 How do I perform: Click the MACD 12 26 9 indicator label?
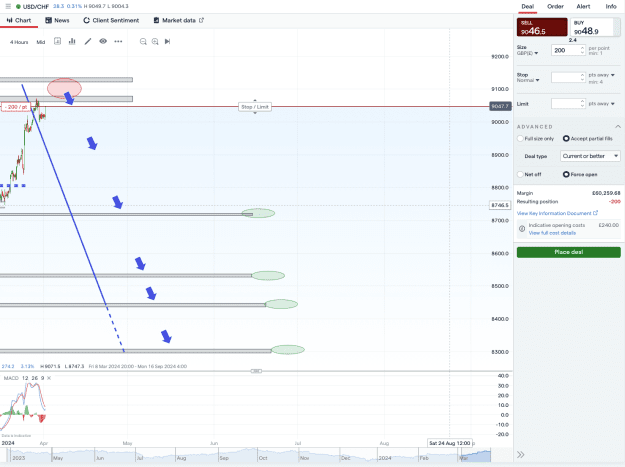[24, 378]
